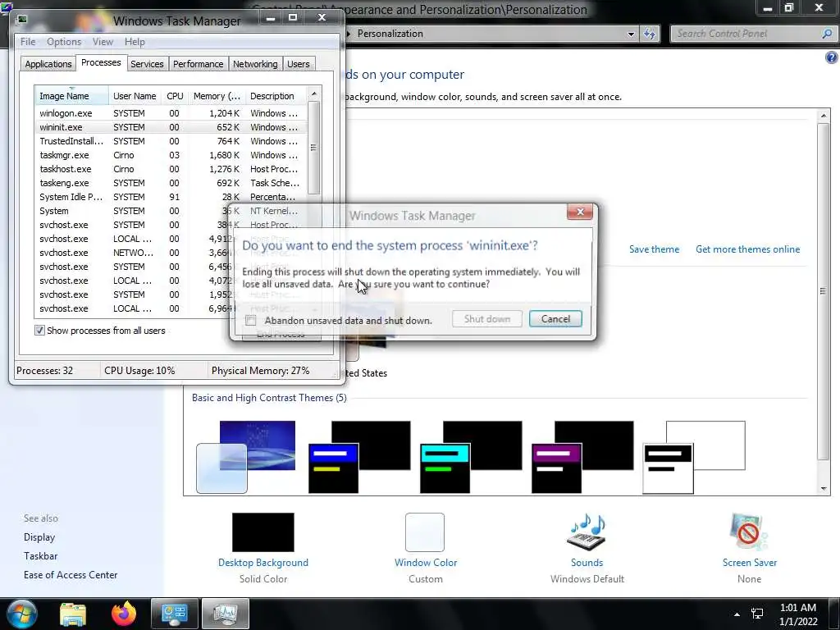Click the refresh button beside address bar
The height and width of the screenshot is (630, 840).
[650, 34]
